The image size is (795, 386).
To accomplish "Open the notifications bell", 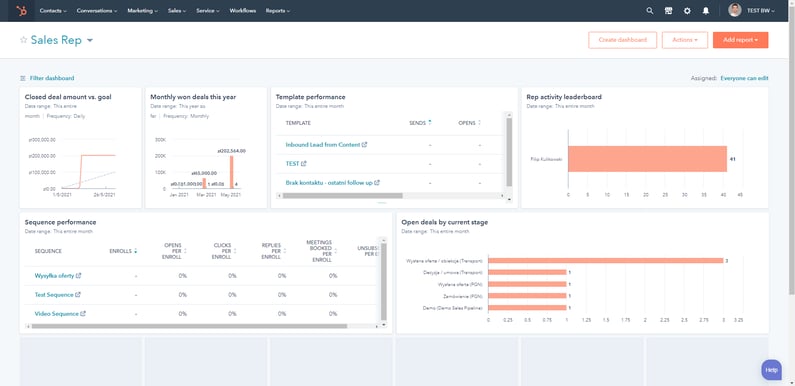I will (x=706, y=11).
